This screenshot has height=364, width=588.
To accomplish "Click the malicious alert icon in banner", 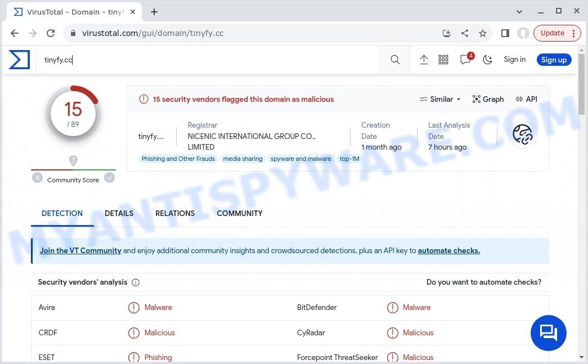I will [143, 99].
